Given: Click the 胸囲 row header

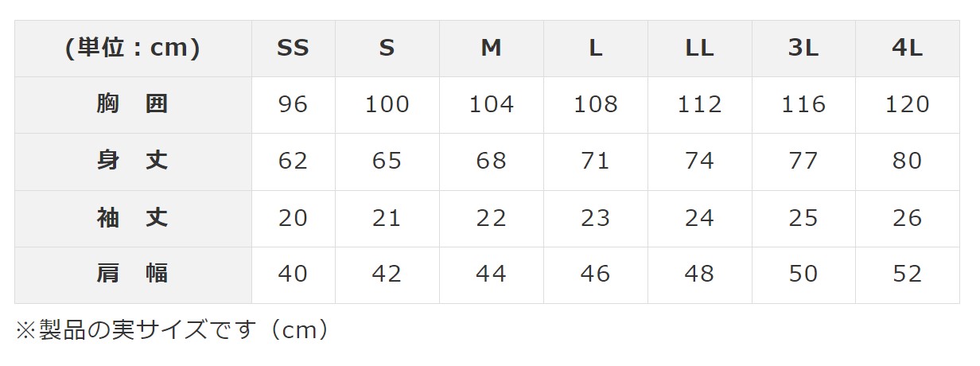Looking at the screenshot, I should [133, 104].
